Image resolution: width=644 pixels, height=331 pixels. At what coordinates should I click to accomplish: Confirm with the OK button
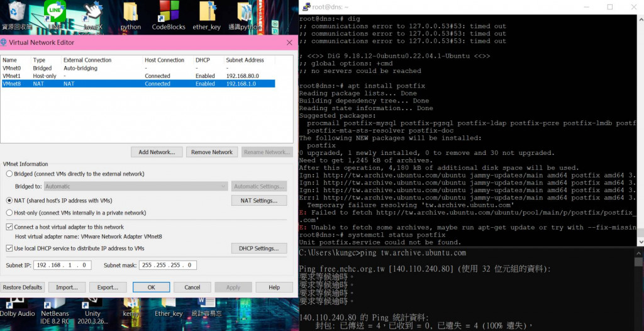pyautogui.click(x=151, y=288)
